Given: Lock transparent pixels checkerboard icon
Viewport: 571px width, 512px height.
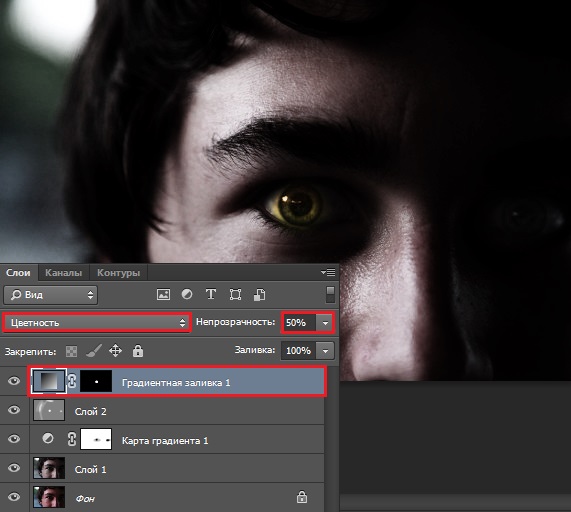Looking at the screenshot, I should tap(71, 351).
